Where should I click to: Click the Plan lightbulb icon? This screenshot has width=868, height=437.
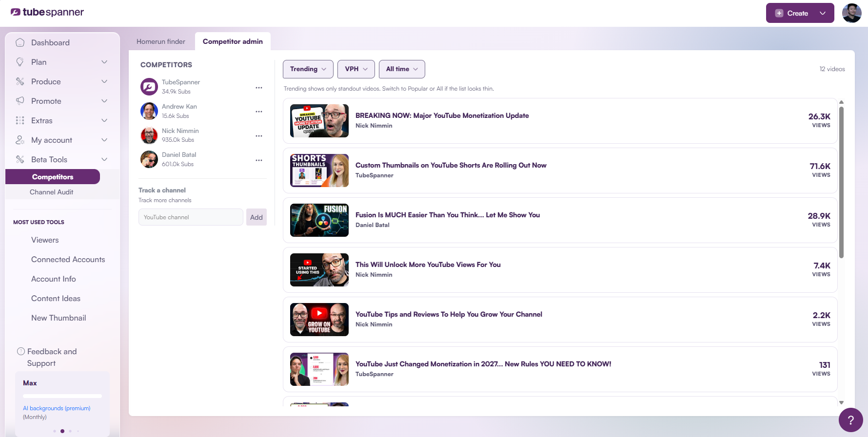(x=20, y=62)
